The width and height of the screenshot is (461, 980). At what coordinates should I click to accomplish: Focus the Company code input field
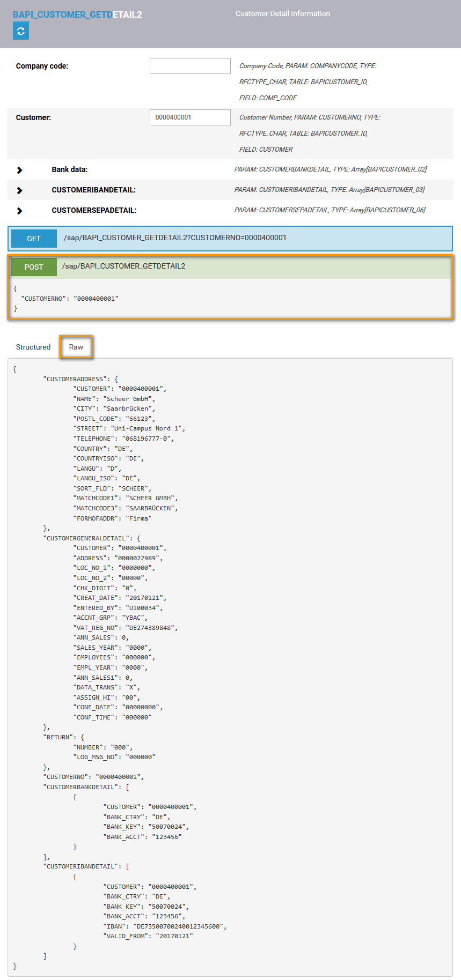click(190, 66)
